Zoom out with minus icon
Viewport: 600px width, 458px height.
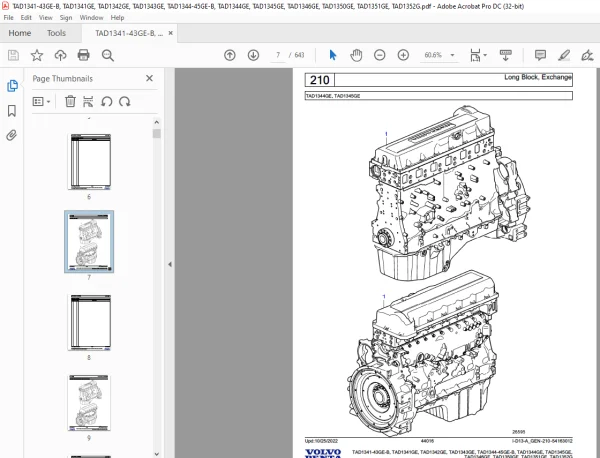(x=380, y=55)
